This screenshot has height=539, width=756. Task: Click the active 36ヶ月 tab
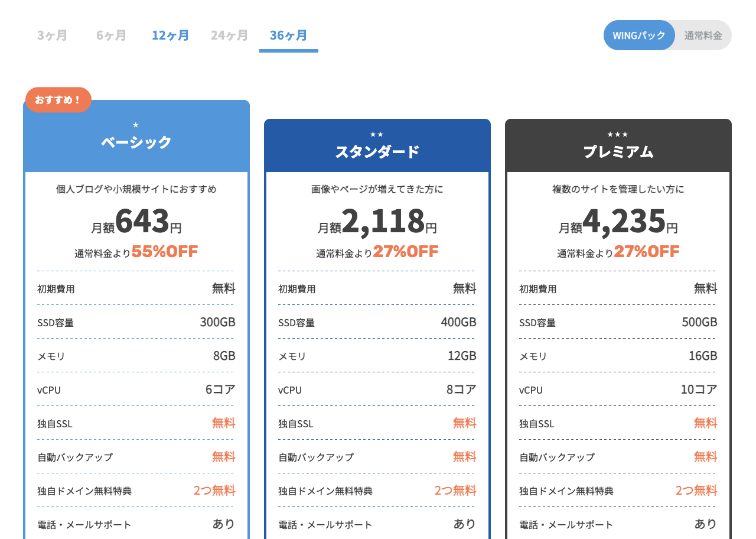click(288, 35)
